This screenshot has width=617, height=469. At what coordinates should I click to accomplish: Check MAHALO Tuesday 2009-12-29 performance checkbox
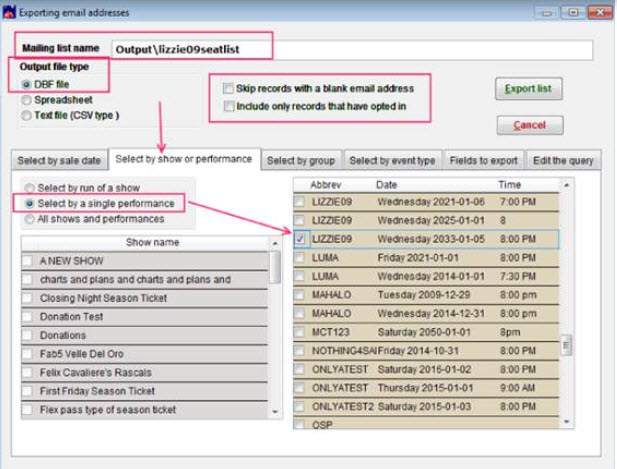coord(300,295)
